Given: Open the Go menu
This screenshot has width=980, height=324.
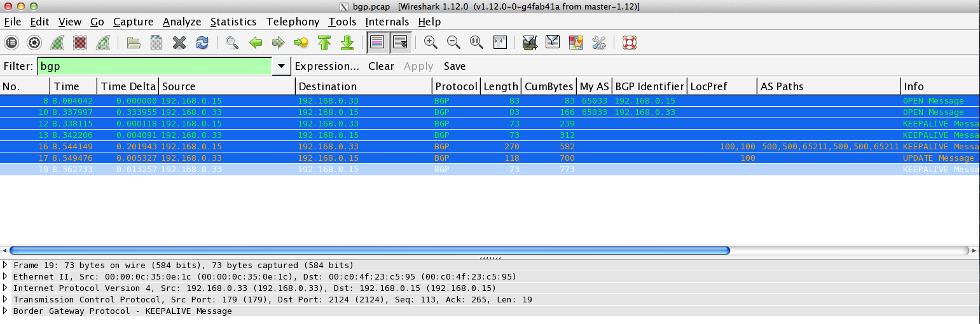Looking at the screenshot, I should 97,22.
